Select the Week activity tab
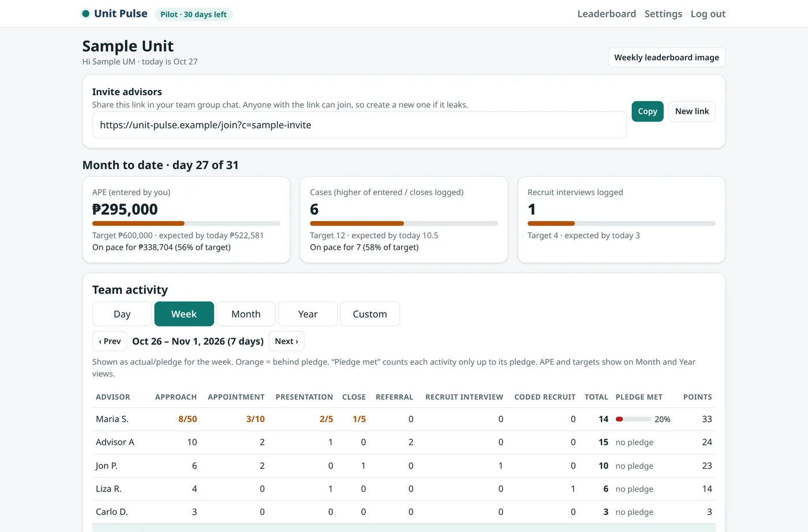This screenshot has height=532, width=808. coord(184,314)
